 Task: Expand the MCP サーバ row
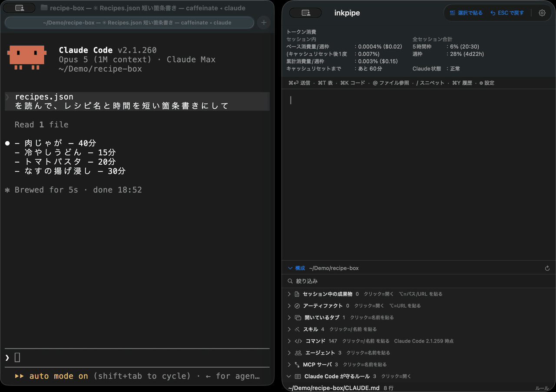(x=289, y=365)
